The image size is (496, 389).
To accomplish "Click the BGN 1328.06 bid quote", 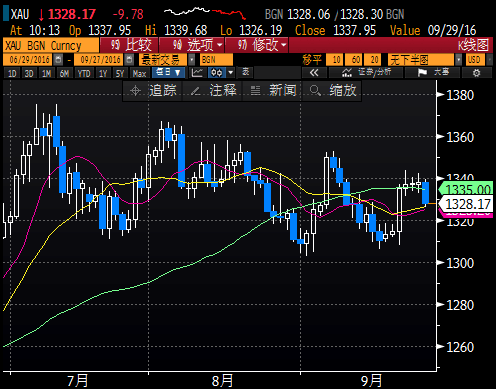I will pyautogui.click(x=297, y=14).
